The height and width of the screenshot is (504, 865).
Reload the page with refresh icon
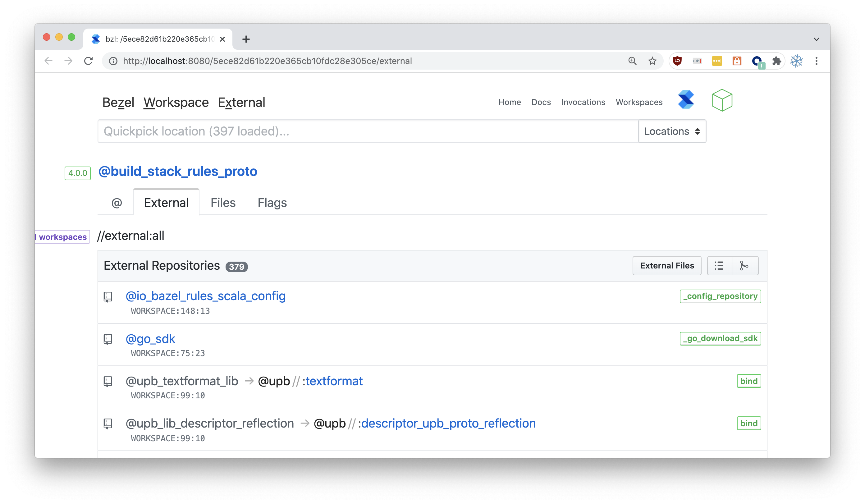[89, 61]
